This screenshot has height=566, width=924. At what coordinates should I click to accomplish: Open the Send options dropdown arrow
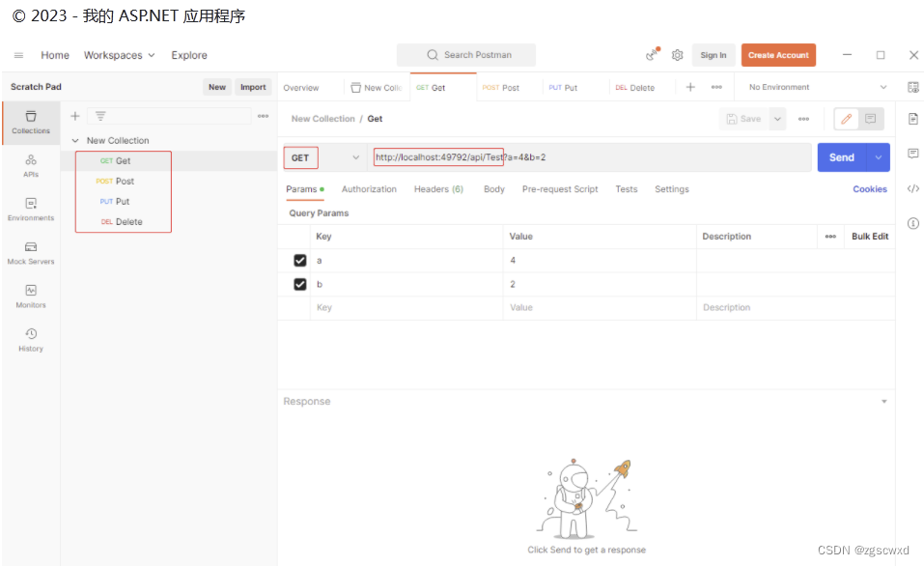878,157
